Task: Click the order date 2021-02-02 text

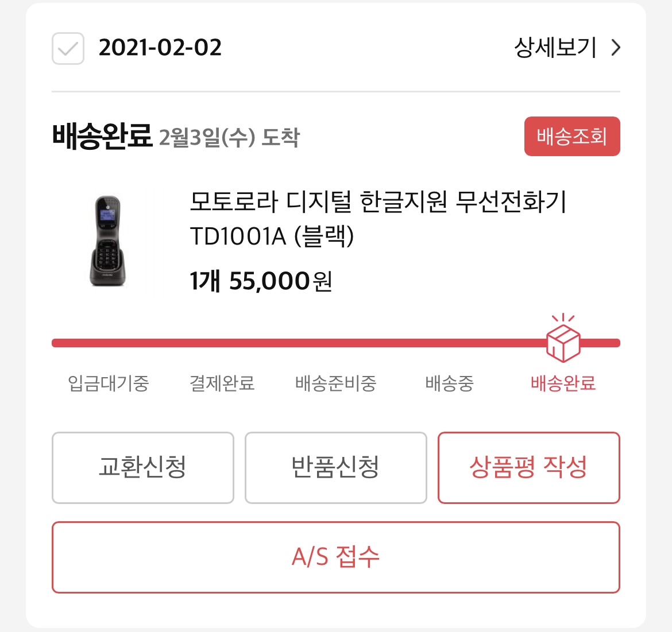Action: click(160, 48)
